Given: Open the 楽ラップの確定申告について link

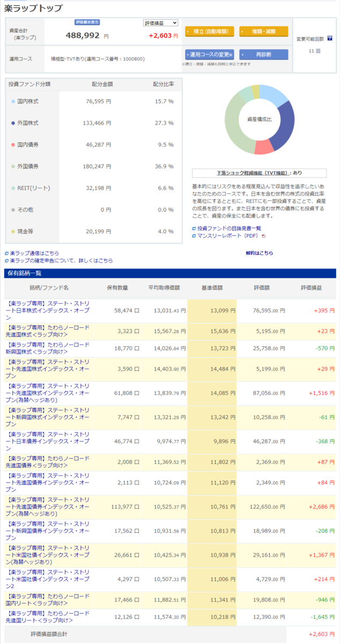Looking at the screenshot, I should (61, 260).
